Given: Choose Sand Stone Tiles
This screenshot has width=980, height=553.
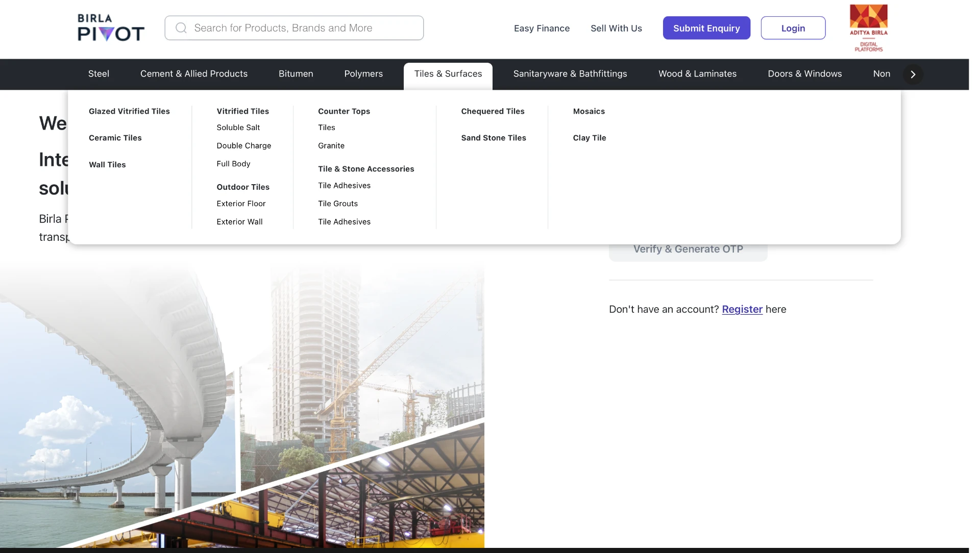Looking at the screenshot, I should (494, 138).
